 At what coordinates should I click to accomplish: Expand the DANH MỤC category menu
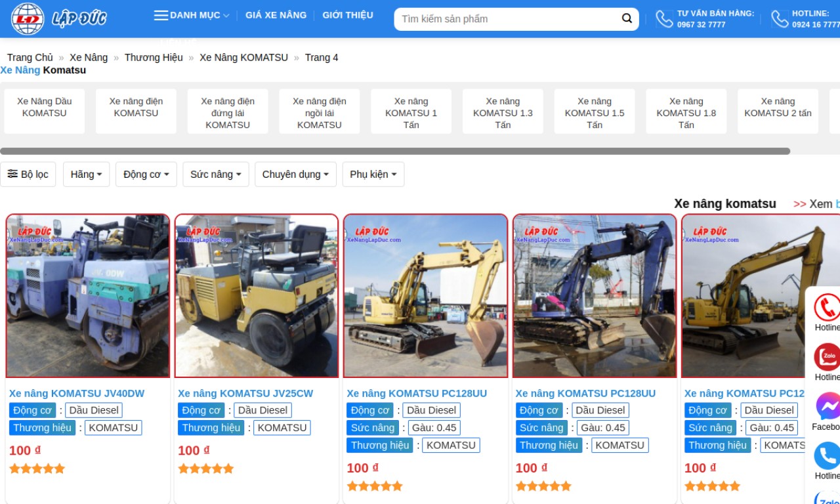tap(199, 15)
